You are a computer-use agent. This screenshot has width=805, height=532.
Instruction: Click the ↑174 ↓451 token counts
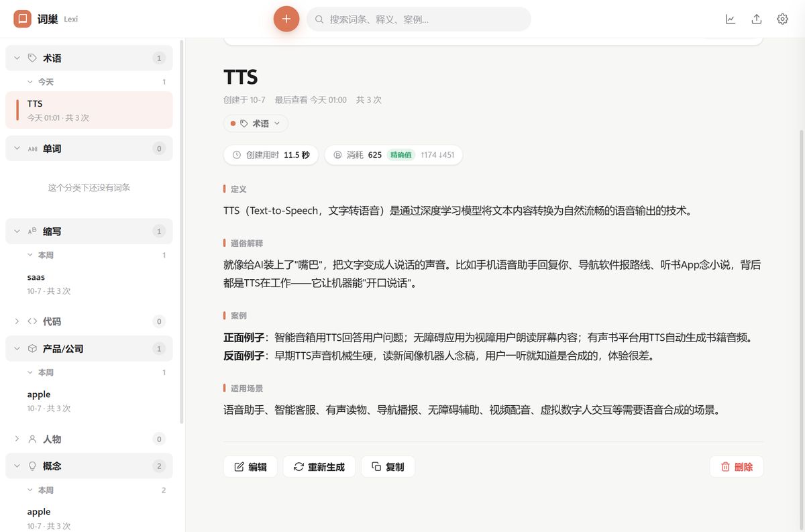pyautogui.click(x=437, y=155)
